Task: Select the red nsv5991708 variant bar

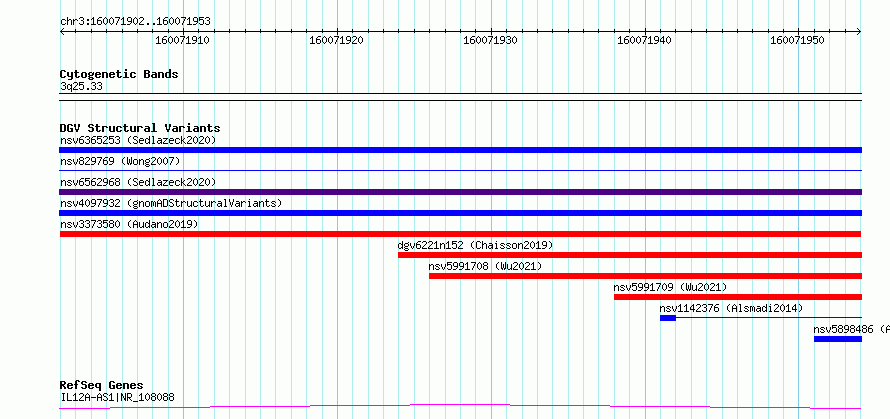Action: click(x=645, y=276)
